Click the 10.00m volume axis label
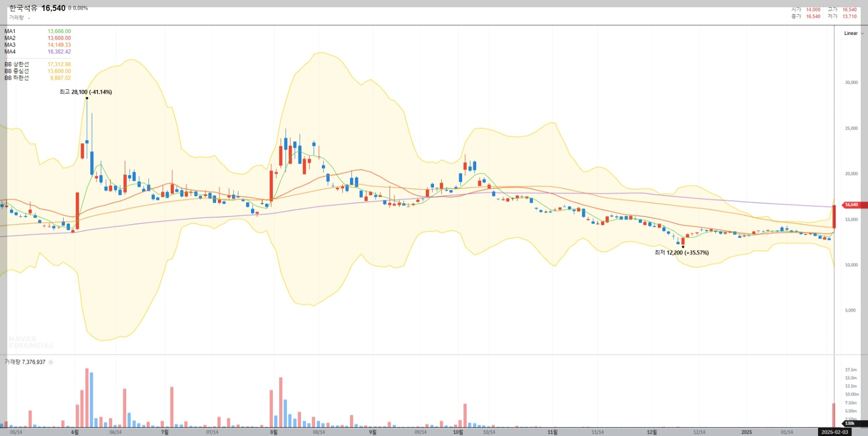 pyautogui.click(x=852, y=394)
